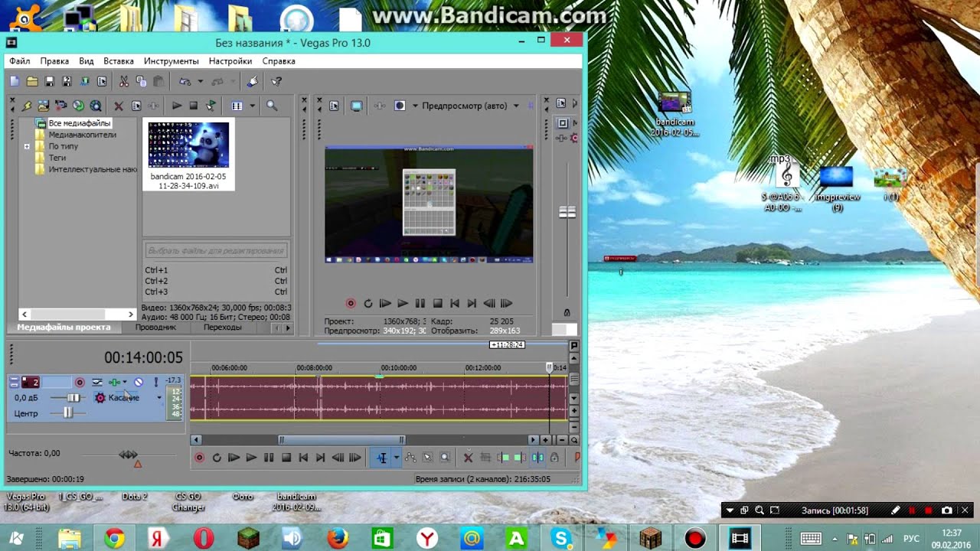The height and width of the screenshot is (551, 980).
Task: Open the normal edit tool dropdown arrow
Action: 396,458
